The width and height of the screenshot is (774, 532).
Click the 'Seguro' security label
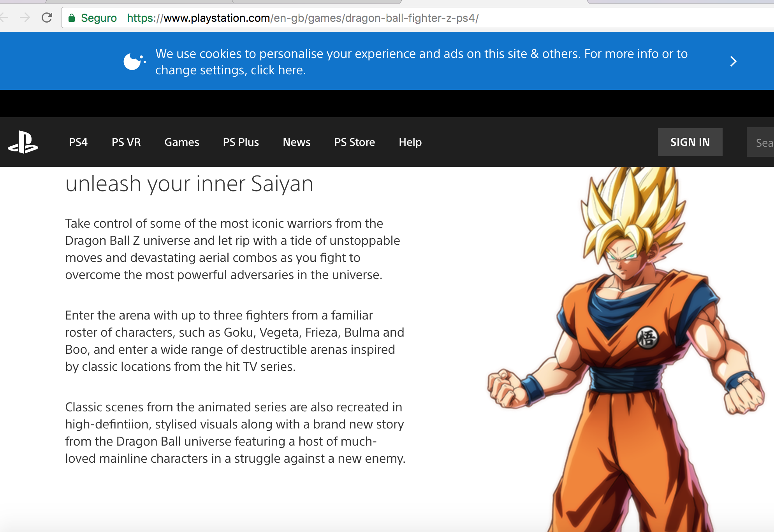(x=99, y=18)
